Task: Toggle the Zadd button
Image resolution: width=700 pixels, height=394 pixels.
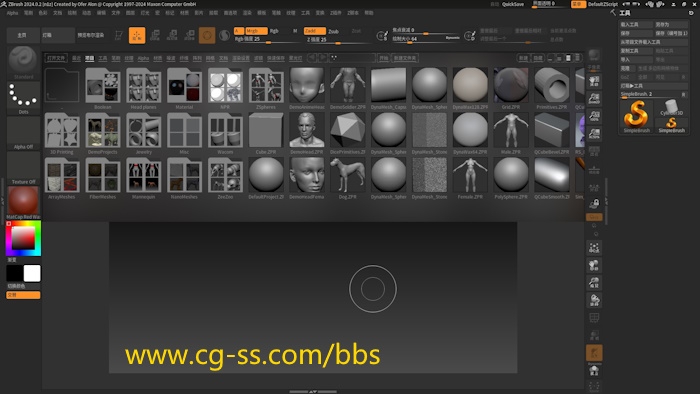Action: point(314,31)
